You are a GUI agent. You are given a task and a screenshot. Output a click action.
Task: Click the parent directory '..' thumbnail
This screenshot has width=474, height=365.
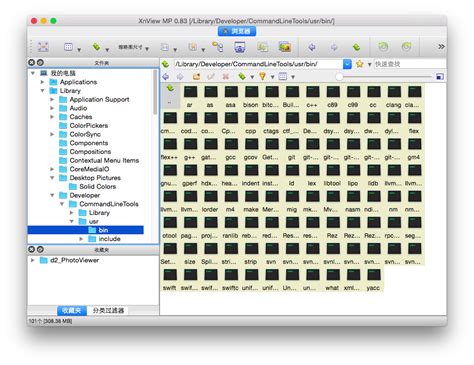[170, 96]
